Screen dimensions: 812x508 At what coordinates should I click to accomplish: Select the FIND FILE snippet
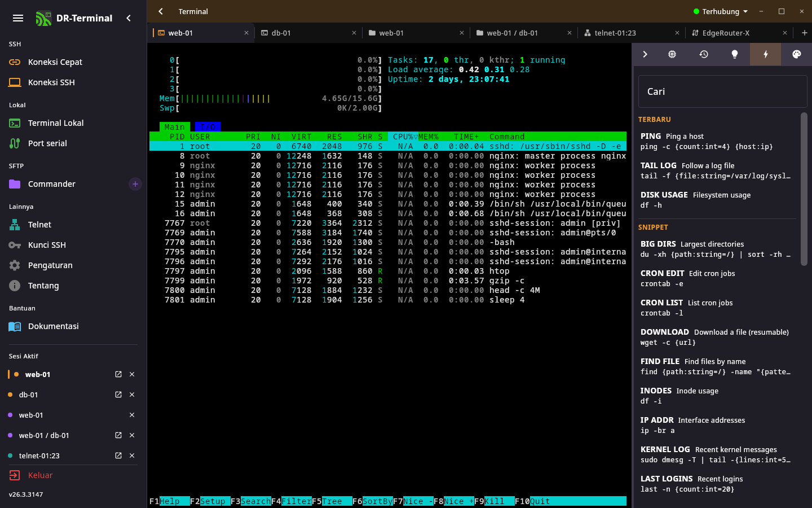[x=717, y=366]
